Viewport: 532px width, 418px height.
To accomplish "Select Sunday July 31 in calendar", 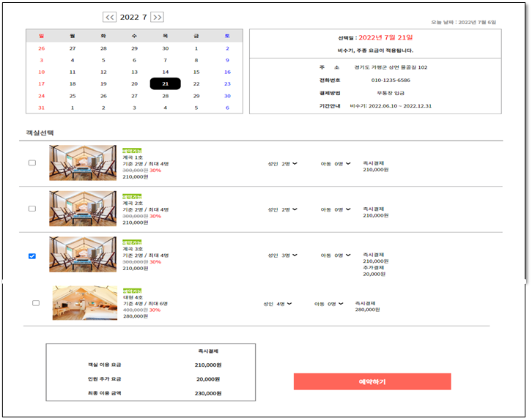I will pyautogui.click(x=41, y=108).
